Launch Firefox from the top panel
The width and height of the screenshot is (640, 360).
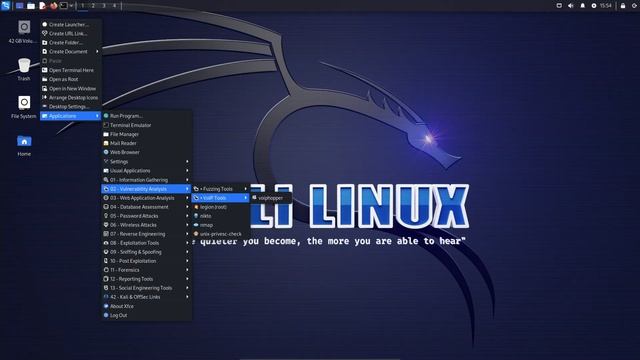coord(53,6)
